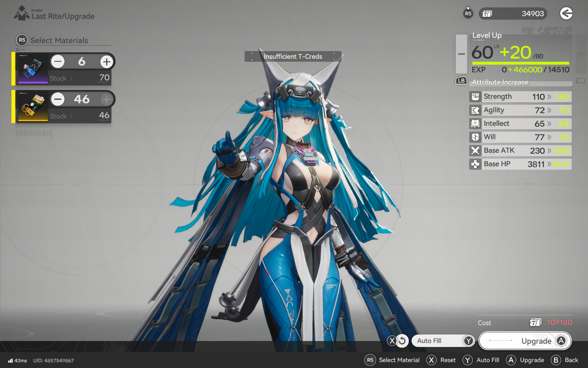Click the Base ATK label

point(499,150)
